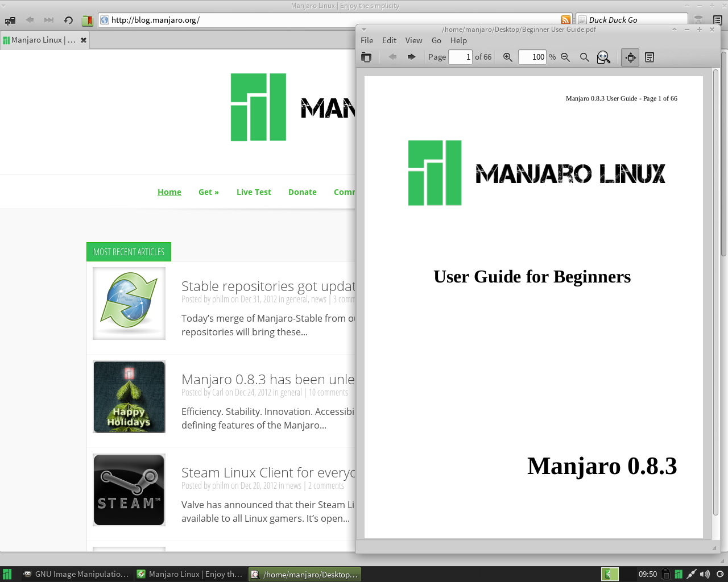Click the Happy Holidays article thumbnail

coord(129,397)
